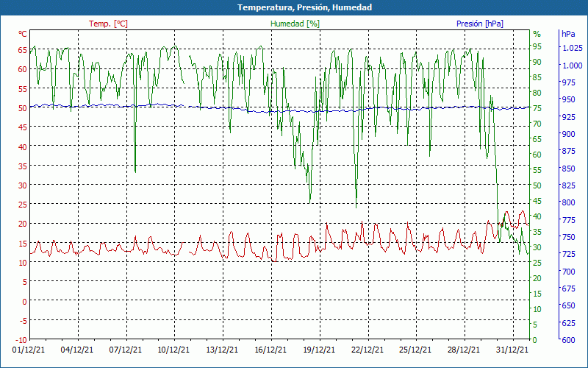Click the 01/12/21 date label
This screenshot has width=588, height=368.
pyautogui.click(x=29, y=350)
